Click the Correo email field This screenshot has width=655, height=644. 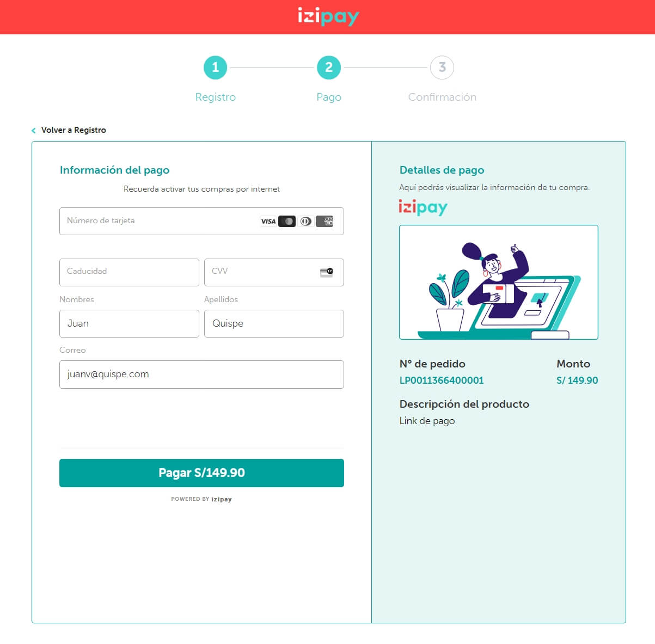(x=201, y=375)
